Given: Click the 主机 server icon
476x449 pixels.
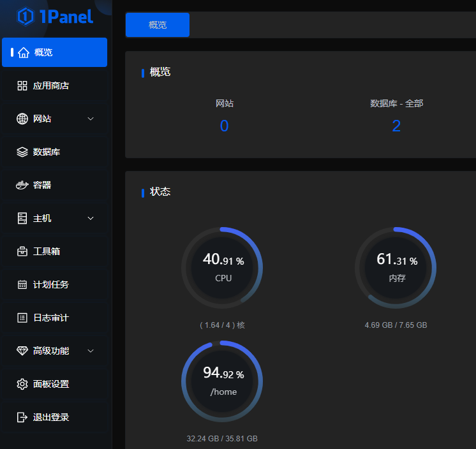Looking at the screenshot, I should pos(22,218).
